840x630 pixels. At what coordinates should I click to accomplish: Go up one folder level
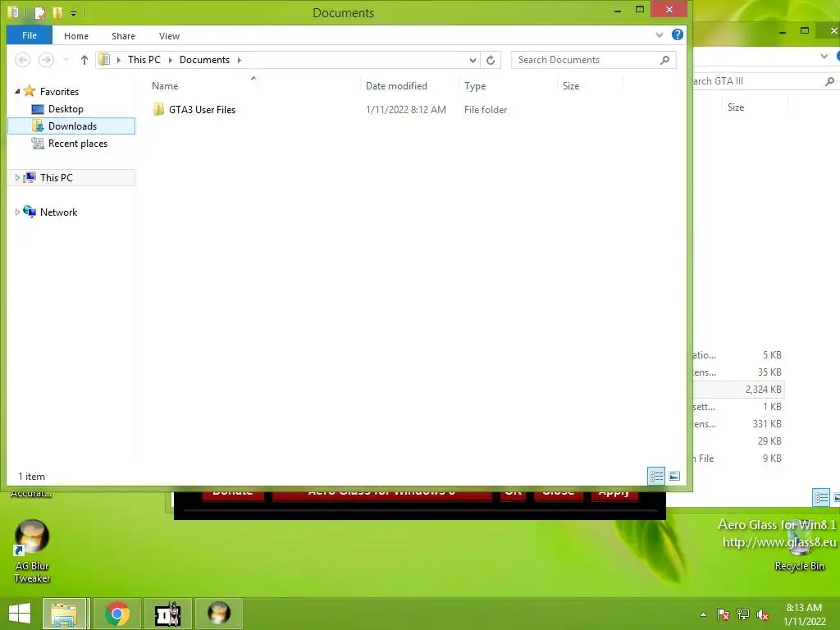84,60
